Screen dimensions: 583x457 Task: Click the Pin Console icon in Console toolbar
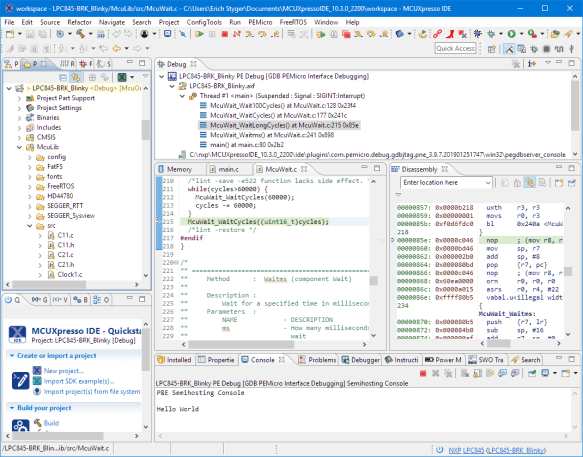[x=532, y=373]
